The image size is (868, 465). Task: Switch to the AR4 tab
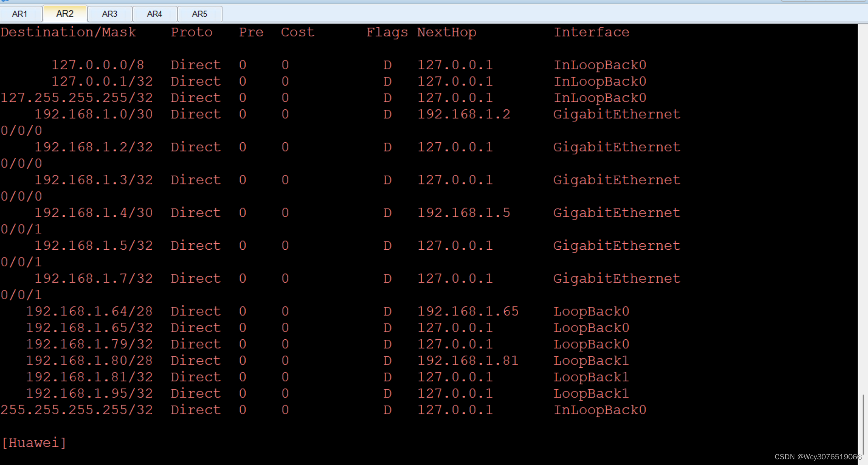click(154, 14)
